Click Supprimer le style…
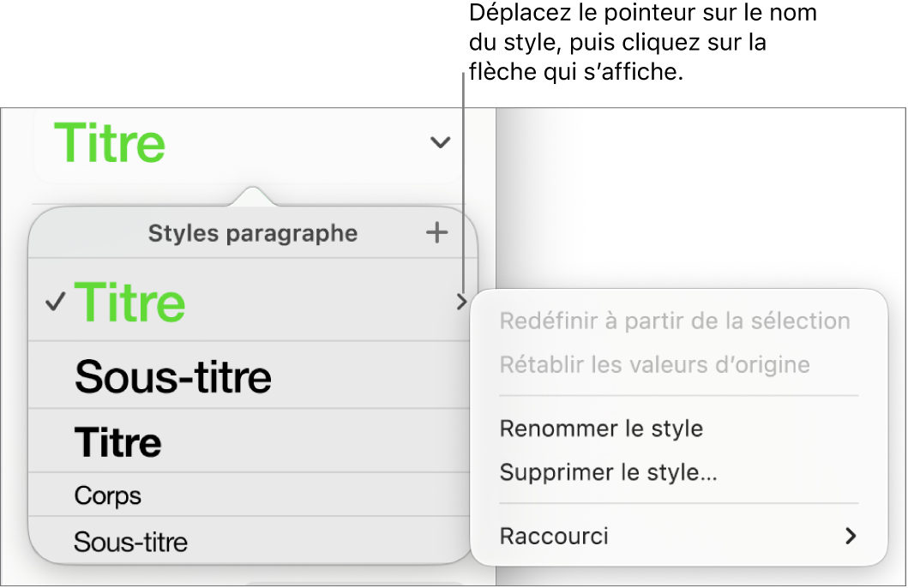The height and width of the screenshot is (588, 908). [610, 471]
